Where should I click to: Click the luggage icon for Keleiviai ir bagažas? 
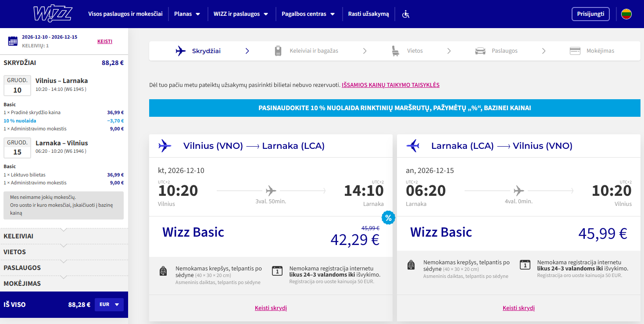click(278, 51)
